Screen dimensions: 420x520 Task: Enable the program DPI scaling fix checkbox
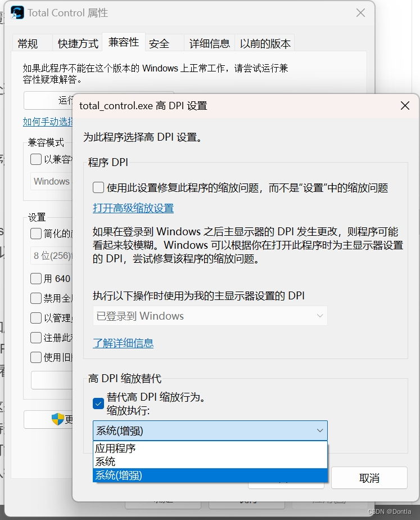(98, 188)
